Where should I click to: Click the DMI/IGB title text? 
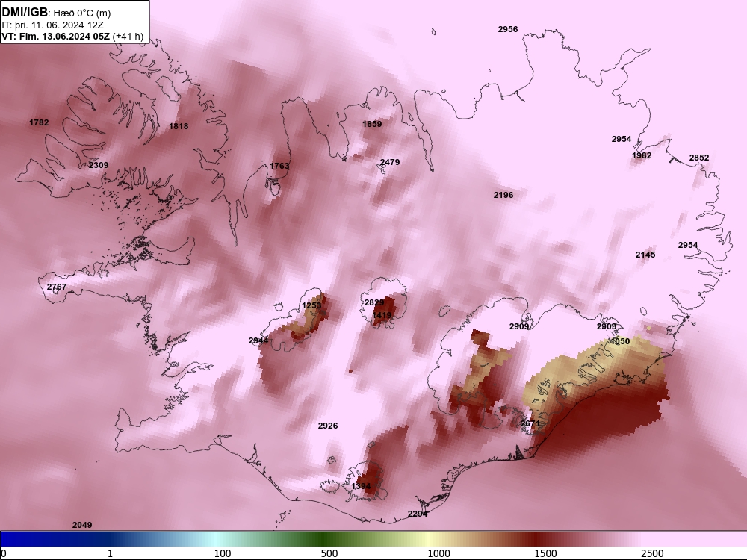25,13
